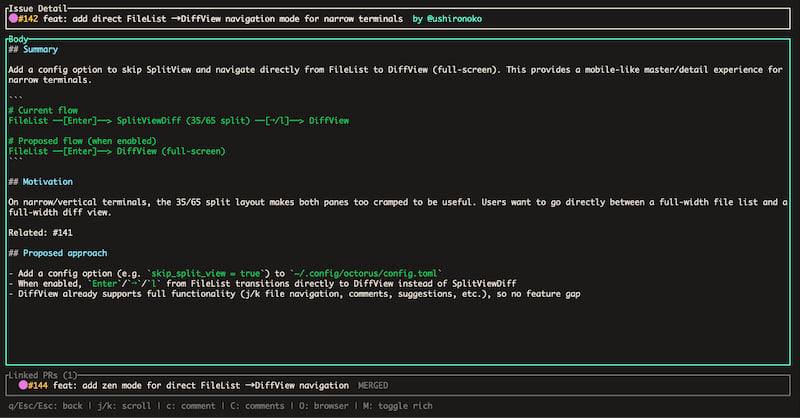Click the 'q/Esc/Esc: back' hint

click(45, 406)
